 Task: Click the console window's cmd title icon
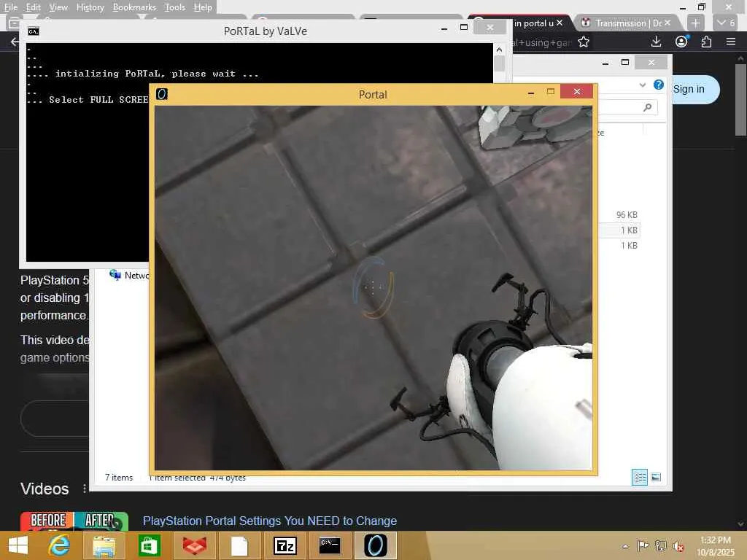click(33, 31)
